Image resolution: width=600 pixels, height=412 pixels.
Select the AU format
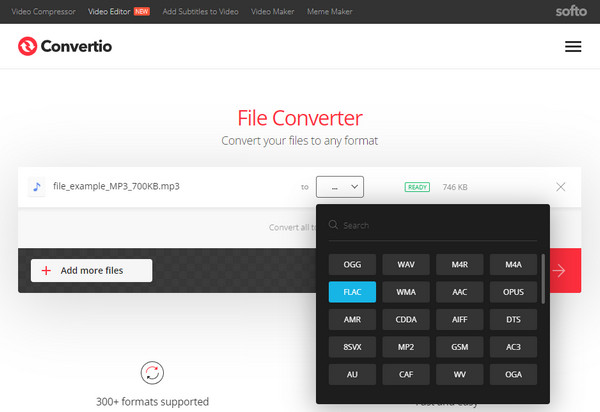352,375
